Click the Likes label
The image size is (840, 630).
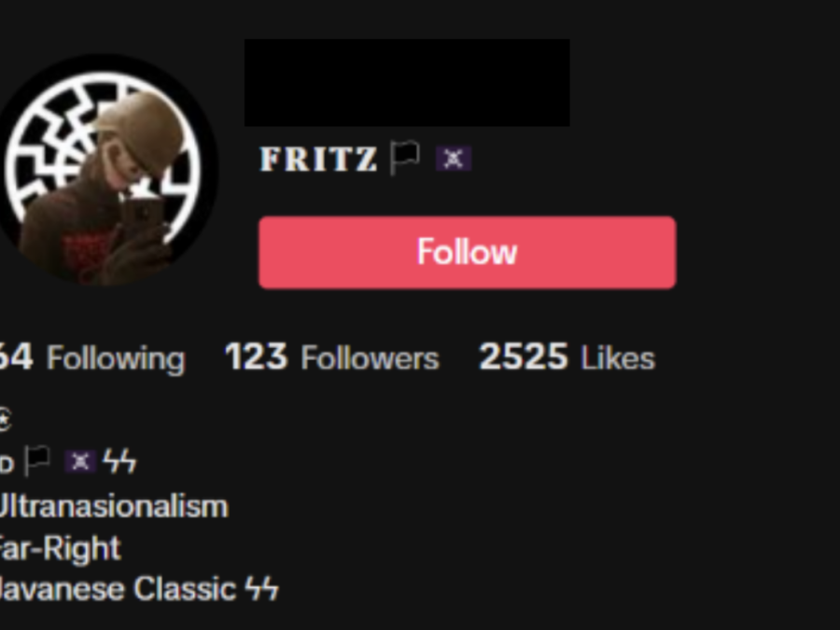[618, 358]
